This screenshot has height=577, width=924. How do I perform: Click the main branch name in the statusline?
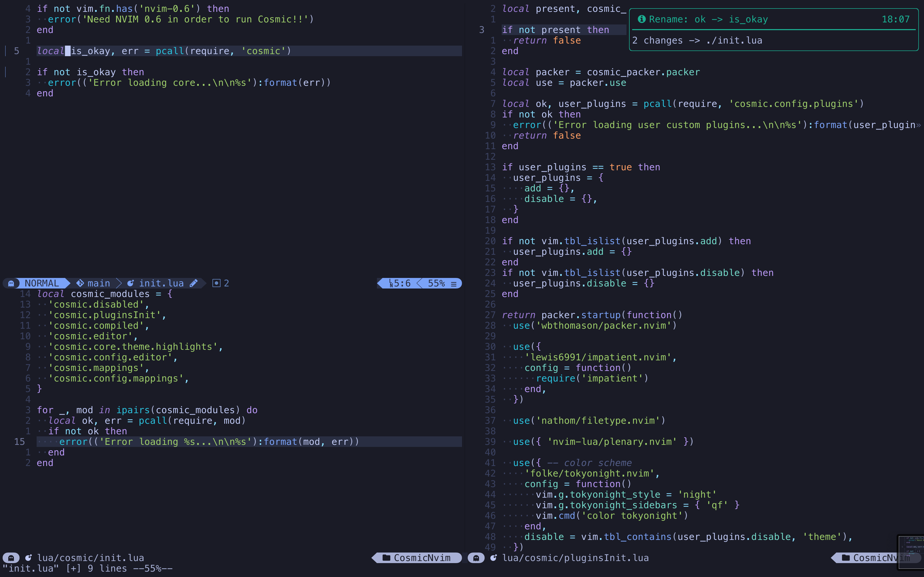click(x=98, y=283)
